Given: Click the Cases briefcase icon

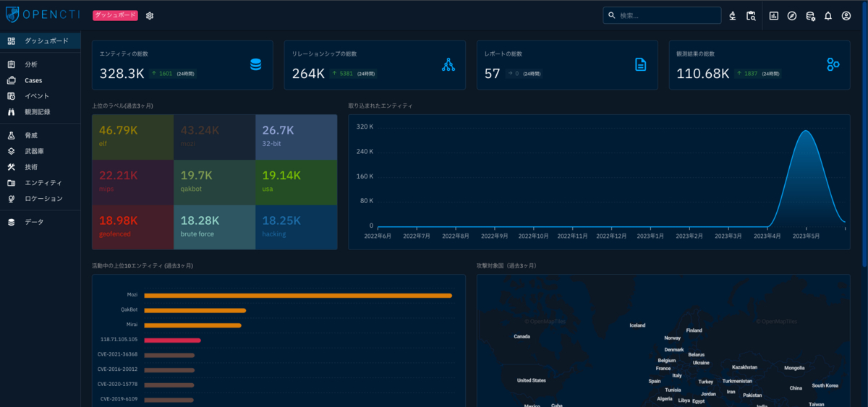Looking at the screenshot, I should point(11,80).
